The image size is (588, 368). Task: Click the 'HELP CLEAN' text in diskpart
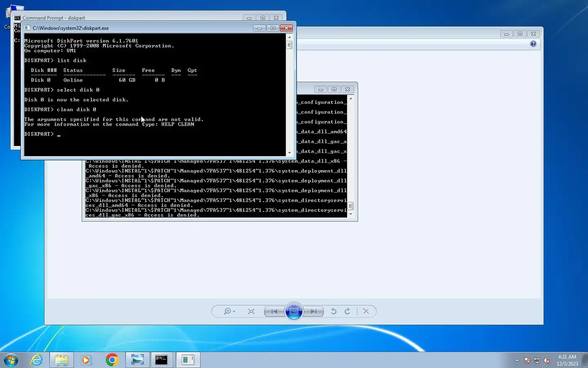point(178,124)
